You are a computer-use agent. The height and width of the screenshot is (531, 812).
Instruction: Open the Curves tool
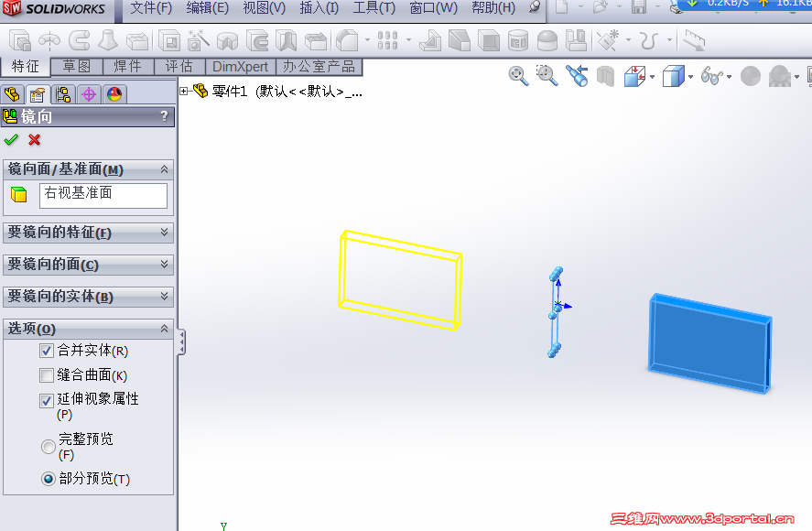point(649,40)
